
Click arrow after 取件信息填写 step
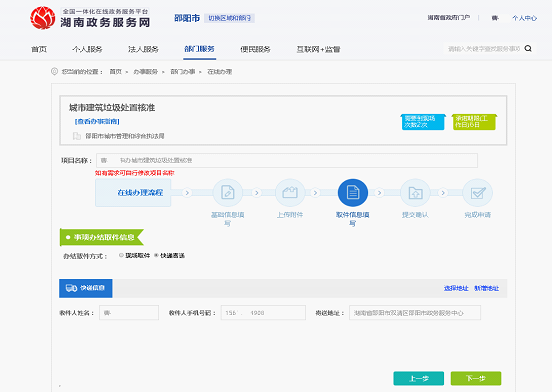379,193
